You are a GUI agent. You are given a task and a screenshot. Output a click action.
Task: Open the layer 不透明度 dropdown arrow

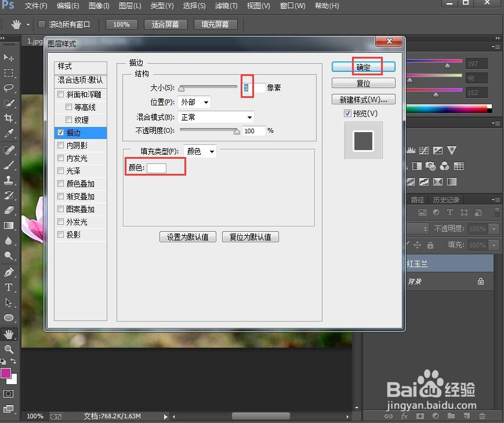(x=494, y=229)
